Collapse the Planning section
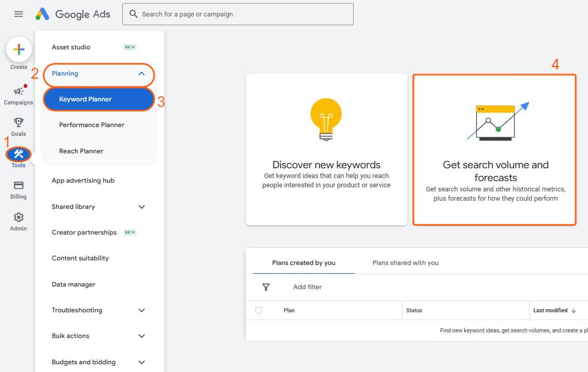Image resolution: width=588 pixels, height=372 pixels. [x=141, y=74]
